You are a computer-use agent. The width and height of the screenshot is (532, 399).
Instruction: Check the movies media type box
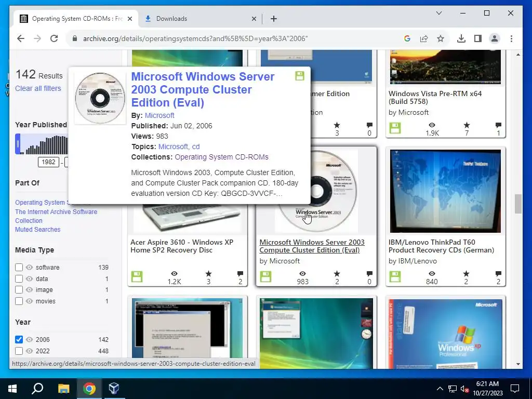[19, 301]
